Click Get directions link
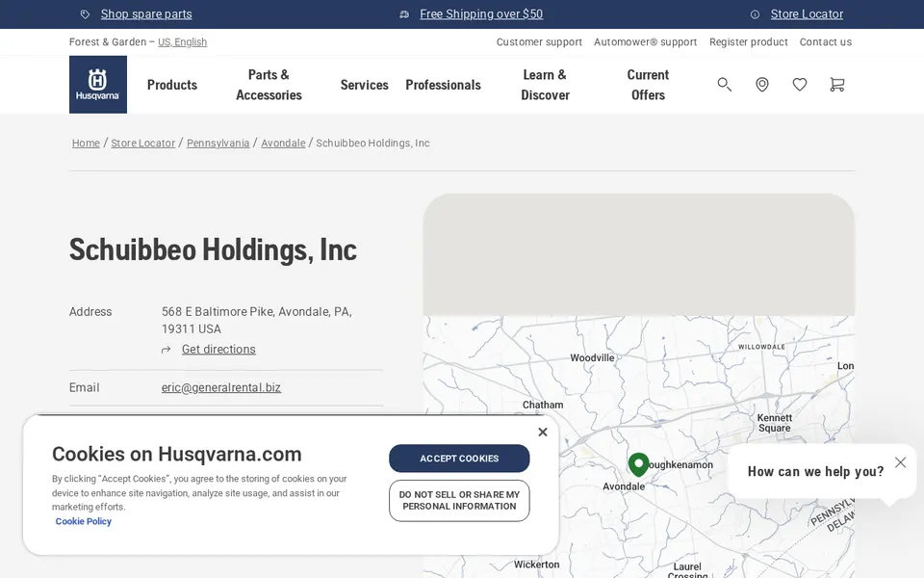 click(218, 349)
